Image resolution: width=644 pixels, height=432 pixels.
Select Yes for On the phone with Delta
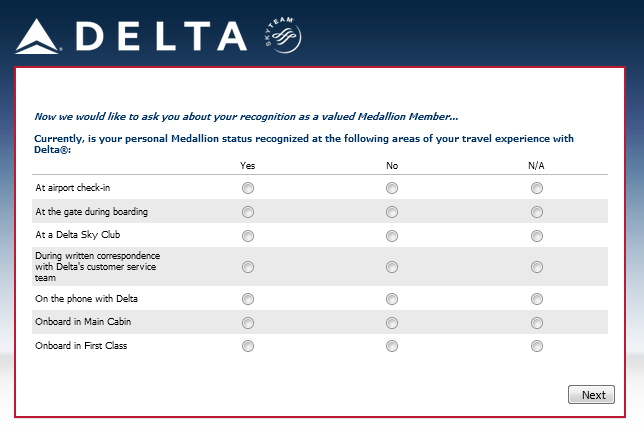248,299
